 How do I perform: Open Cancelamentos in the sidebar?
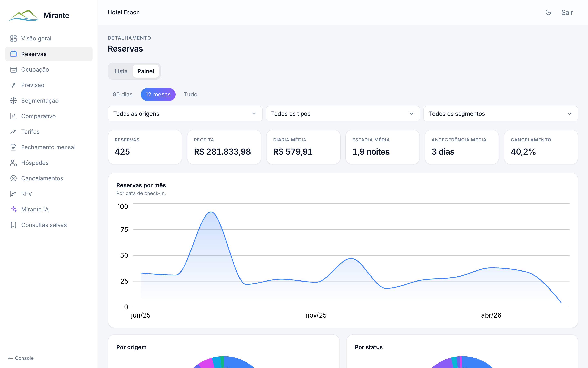click(x=49, y=178)
